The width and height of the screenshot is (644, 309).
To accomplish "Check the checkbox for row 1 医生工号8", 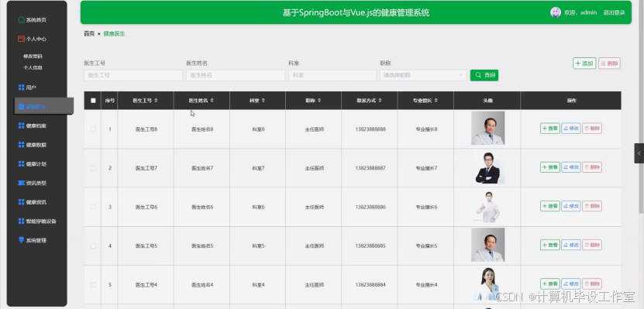I will (93, 129).
